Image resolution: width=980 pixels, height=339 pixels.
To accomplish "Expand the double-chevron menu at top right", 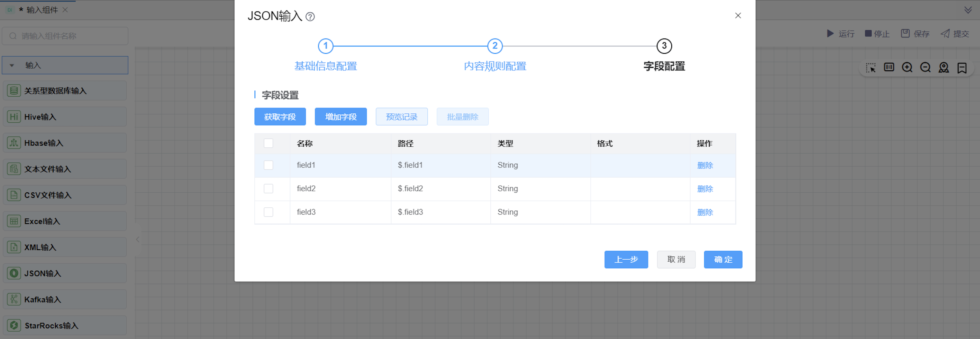I will click(968, 10).
